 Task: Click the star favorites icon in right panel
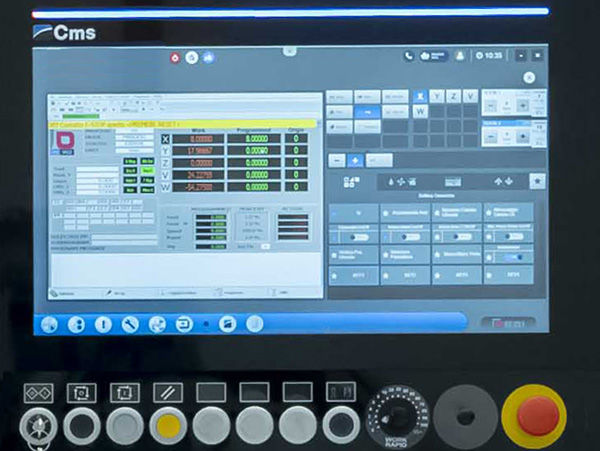(x=538, y=181)
